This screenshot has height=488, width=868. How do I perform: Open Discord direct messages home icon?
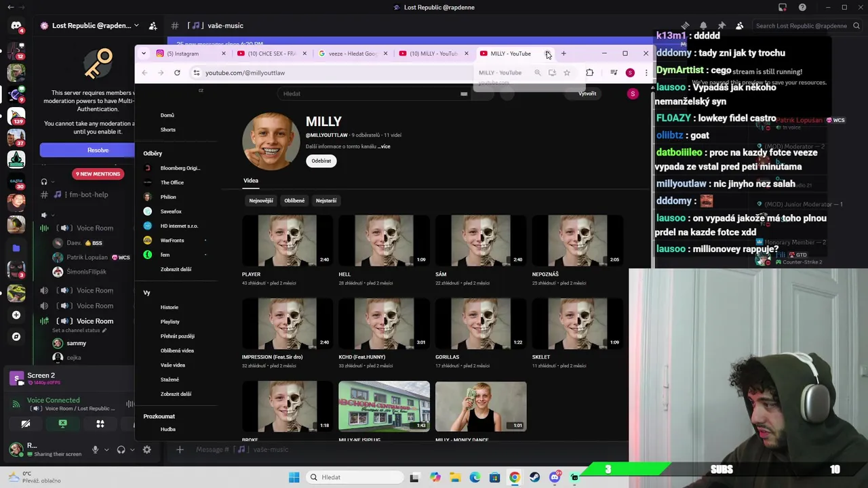pos(16,26)
